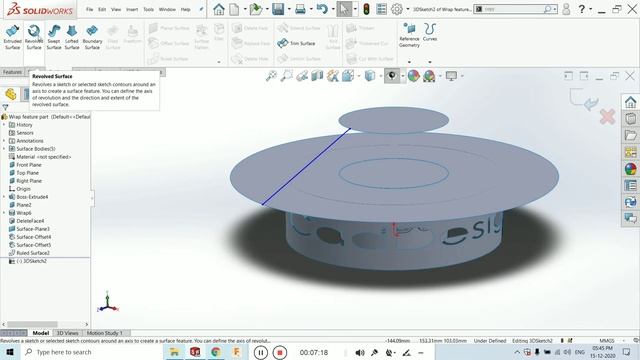Open the Window menu
Screen dimensions: 640x360
[x=167, y=9]
